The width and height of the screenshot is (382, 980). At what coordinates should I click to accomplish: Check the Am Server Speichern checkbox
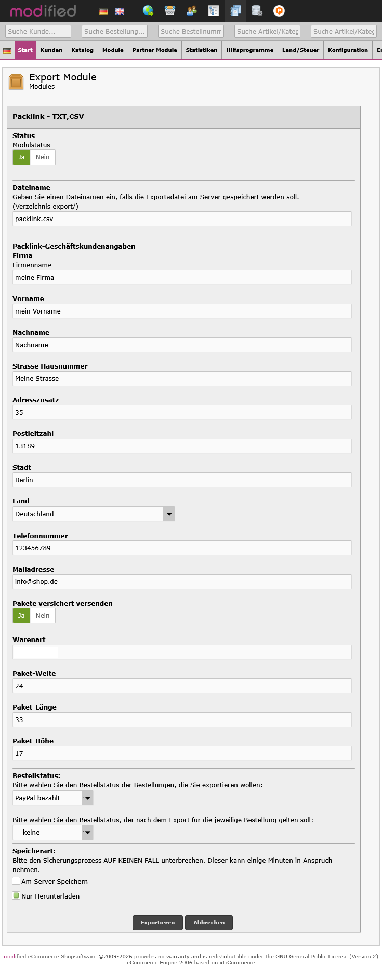click(17, 881)
